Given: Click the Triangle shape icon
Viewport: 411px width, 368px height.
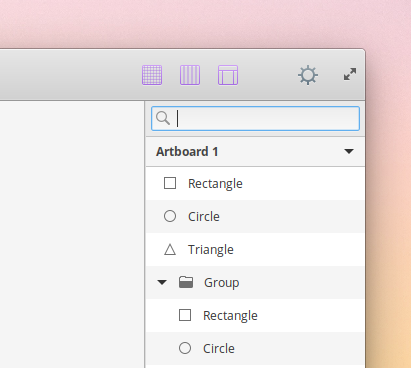Looking at the screenshot, I should pos(170,249).
